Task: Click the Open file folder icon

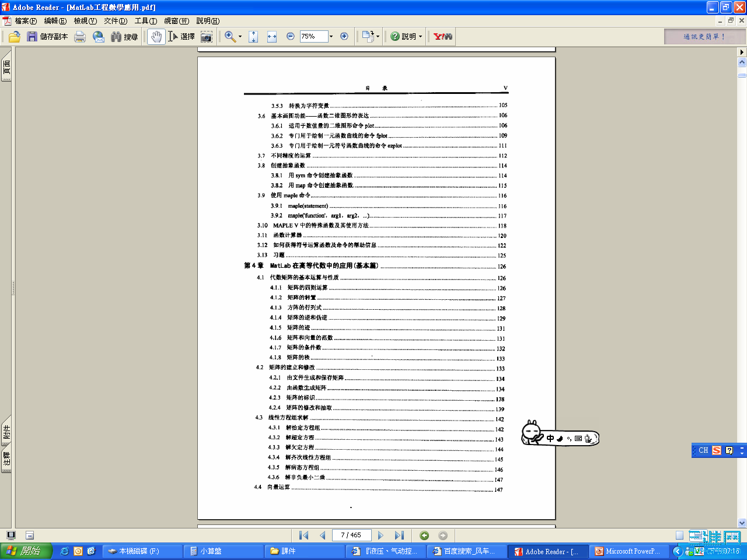Action: pos(15,37)
